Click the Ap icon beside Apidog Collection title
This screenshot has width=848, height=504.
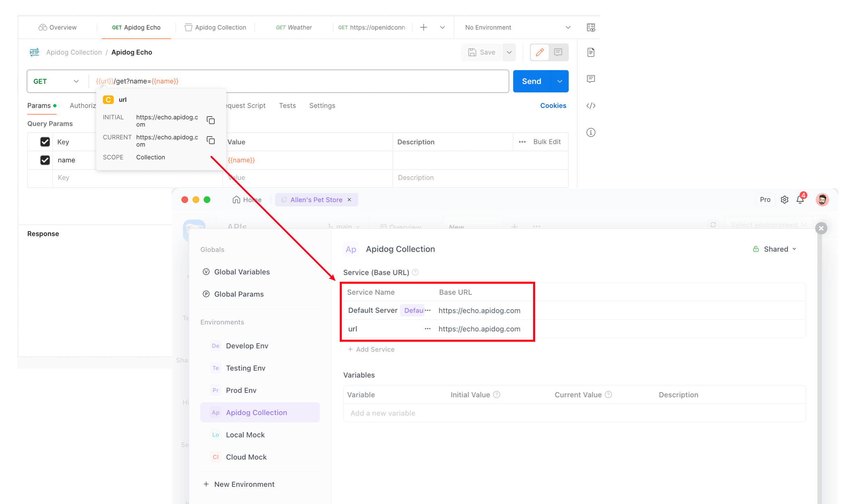(351, 249)
